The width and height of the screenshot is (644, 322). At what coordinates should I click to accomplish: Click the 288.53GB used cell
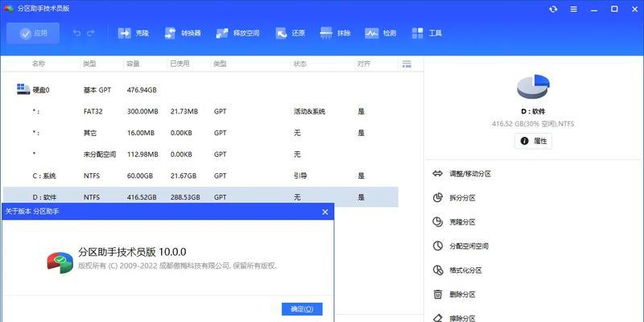[x=185, y=197]
